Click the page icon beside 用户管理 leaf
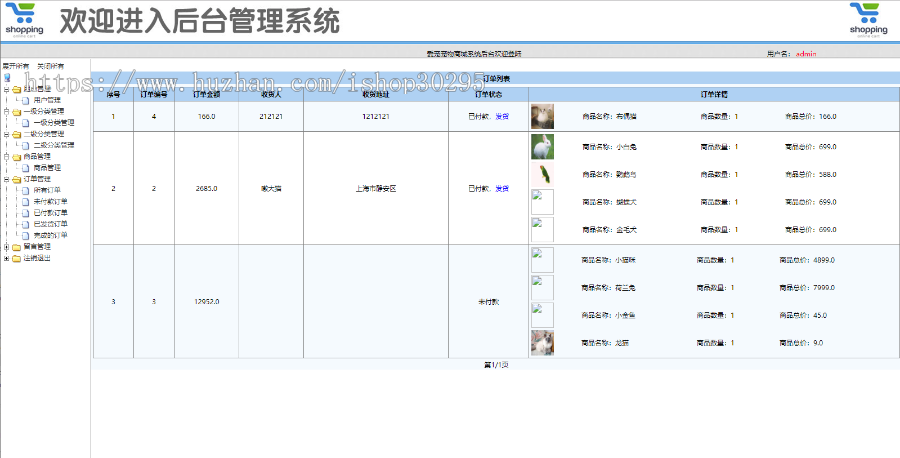Screen dimensions: 900x458 (25, 100)
